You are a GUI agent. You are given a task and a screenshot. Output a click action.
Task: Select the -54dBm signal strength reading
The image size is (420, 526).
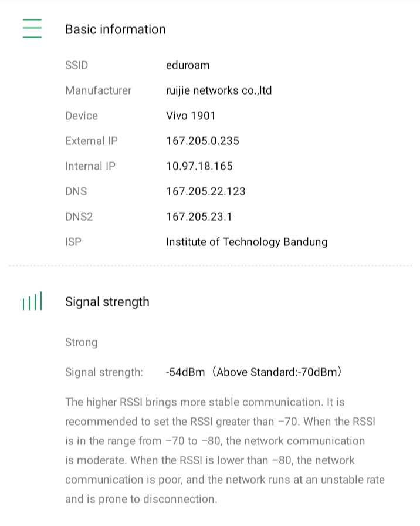[x=185, y=372]
